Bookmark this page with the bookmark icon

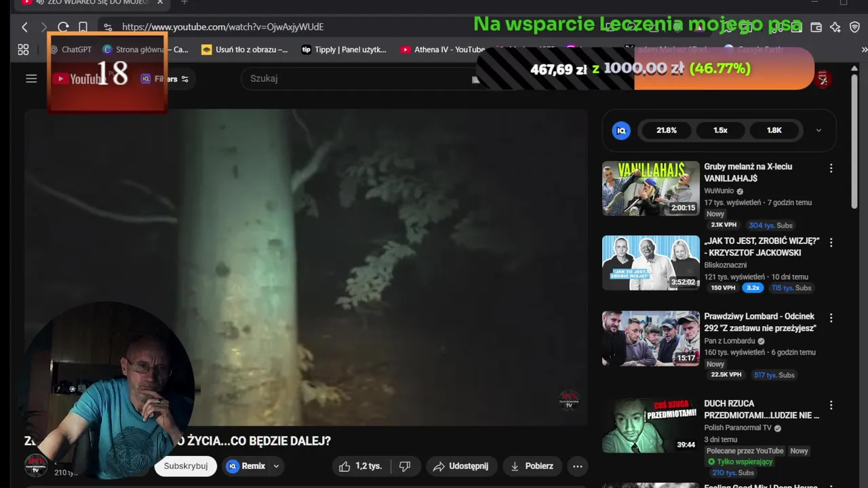(x=83, y=27)
